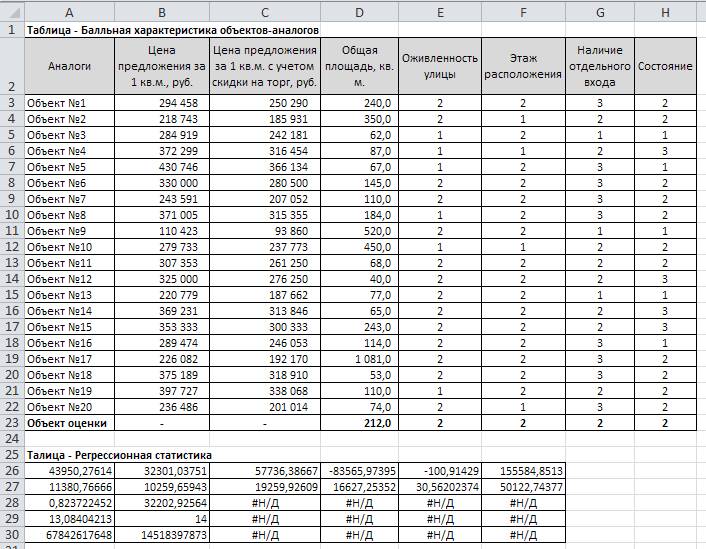Click the bold "Объект оценки" cell
This screenshot has width=706, height=549.
tap(68, 423)
